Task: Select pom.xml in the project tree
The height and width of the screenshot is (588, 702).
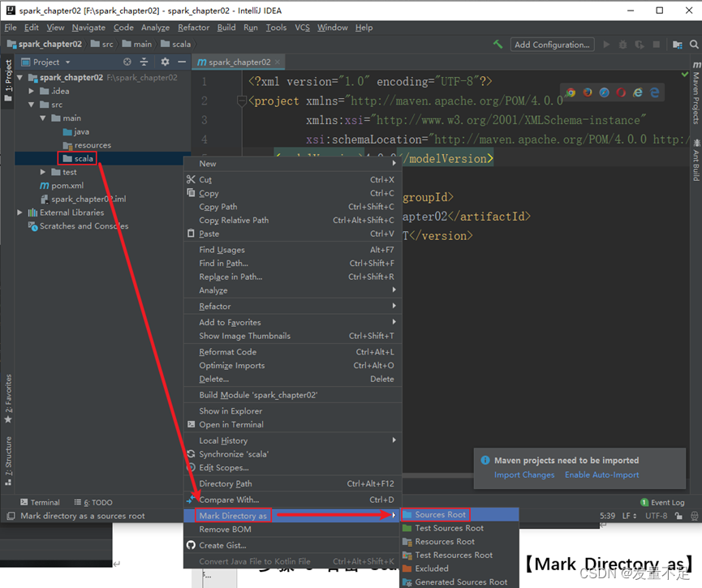Action: pyautogui.click(x=62, y=185)
